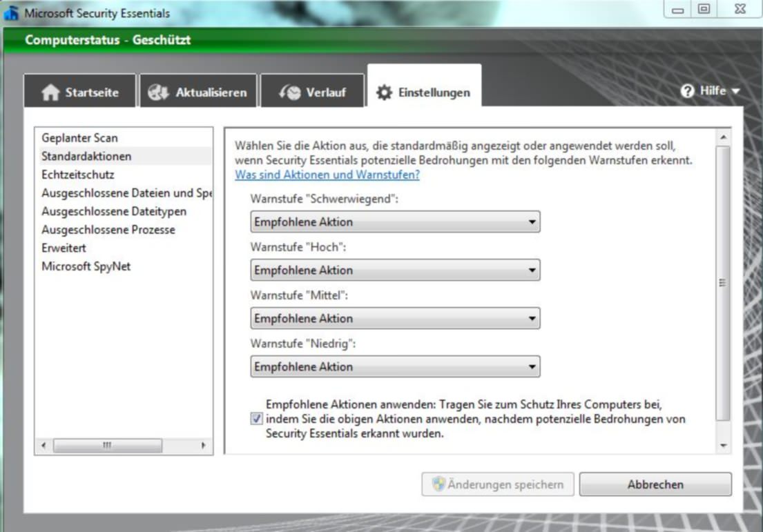Close the Security Essentials window
763x532 pixels.
coord(740,9)
